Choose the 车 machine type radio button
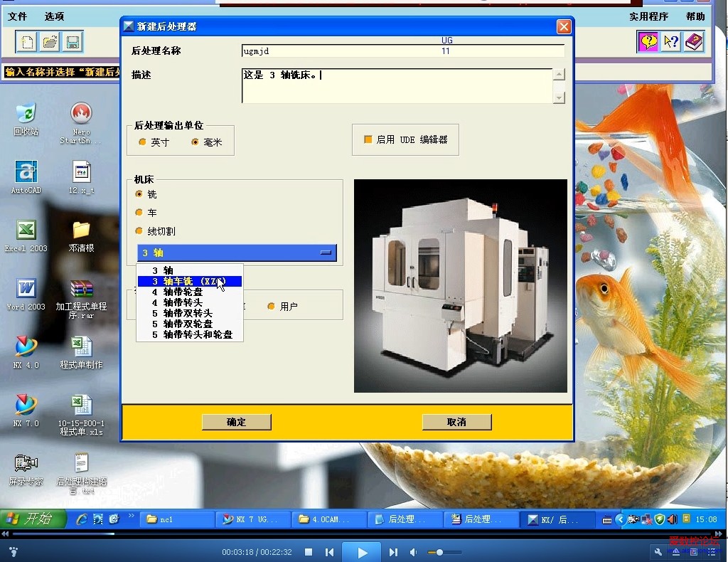Image resolution: width=728 pixels, height=562 pixels. pyautogui.click(x=141, y=212)
